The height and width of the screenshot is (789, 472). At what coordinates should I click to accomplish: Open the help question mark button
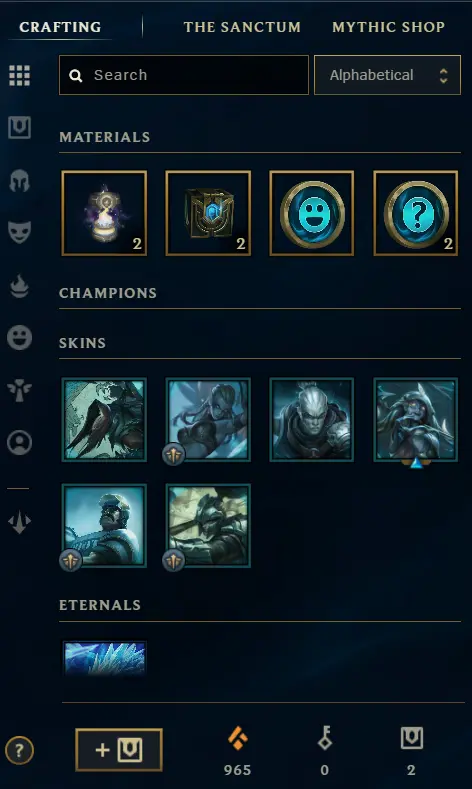click(19, 751)
